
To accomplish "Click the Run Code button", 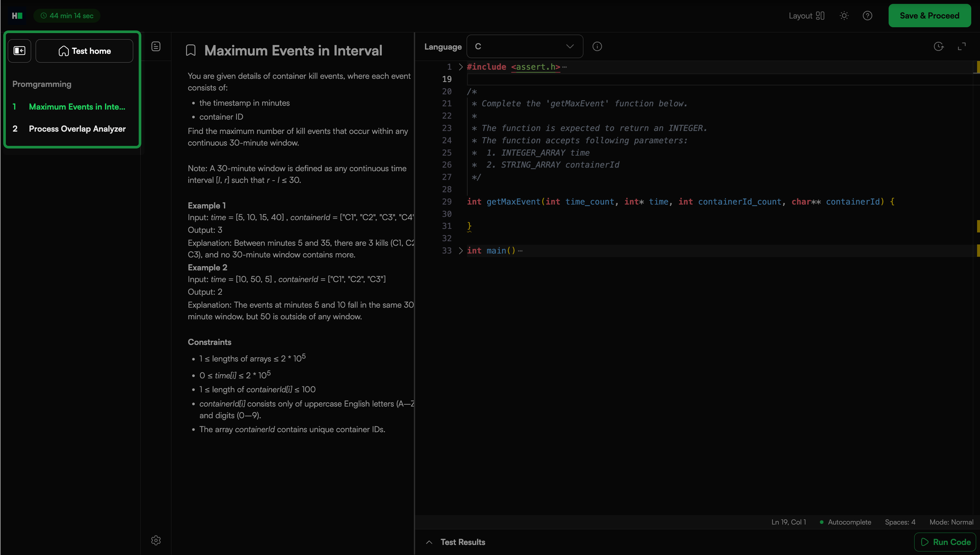I will (x=945, y=542).
